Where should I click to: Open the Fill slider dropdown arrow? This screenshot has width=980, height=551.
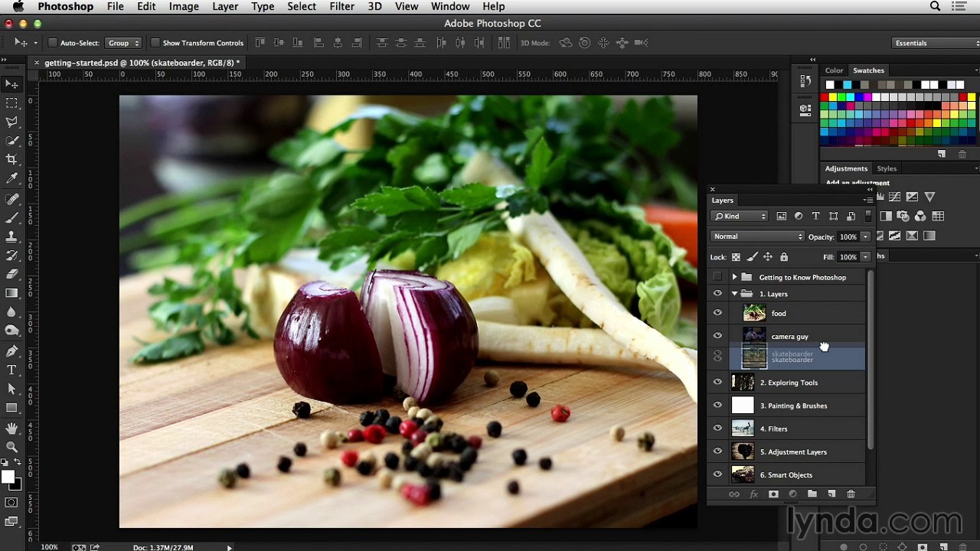(x=865, y=257)
